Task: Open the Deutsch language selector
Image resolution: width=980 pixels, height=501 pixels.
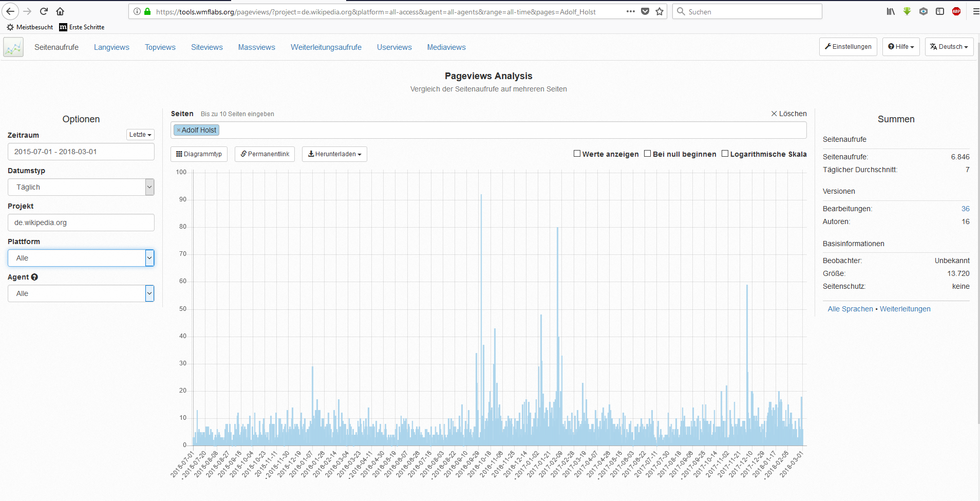Action: (x=949, y=46)
